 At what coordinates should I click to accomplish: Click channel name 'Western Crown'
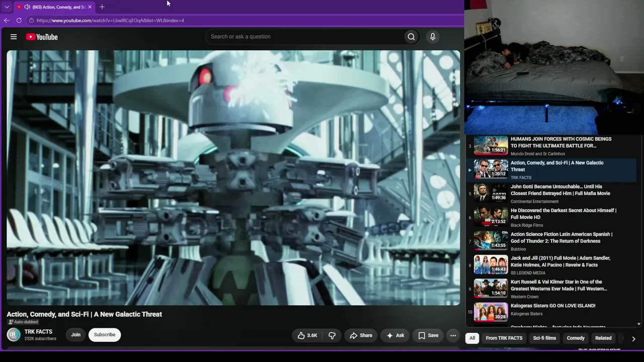point(525,297)
